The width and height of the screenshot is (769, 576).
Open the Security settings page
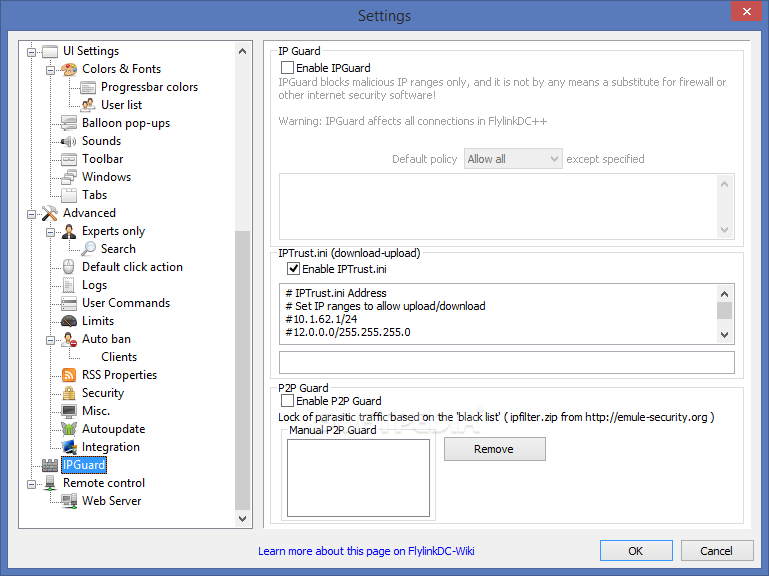pos(103,393)
